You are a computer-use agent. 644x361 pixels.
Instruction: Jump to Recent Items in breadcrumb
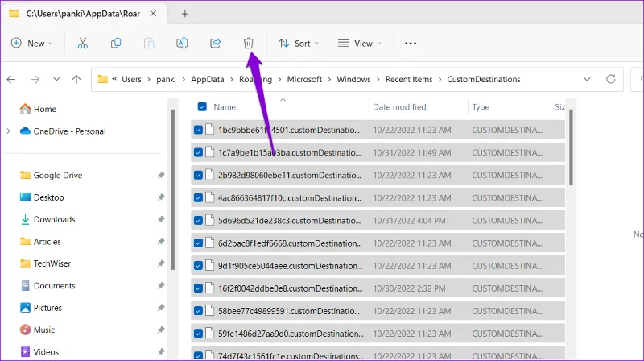click(409, 79)
